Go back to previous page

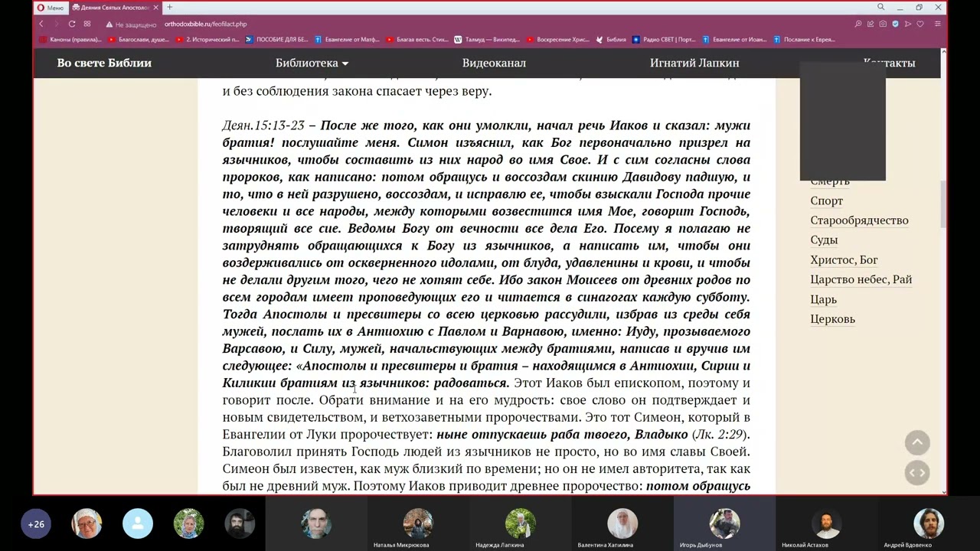[41, 24]
